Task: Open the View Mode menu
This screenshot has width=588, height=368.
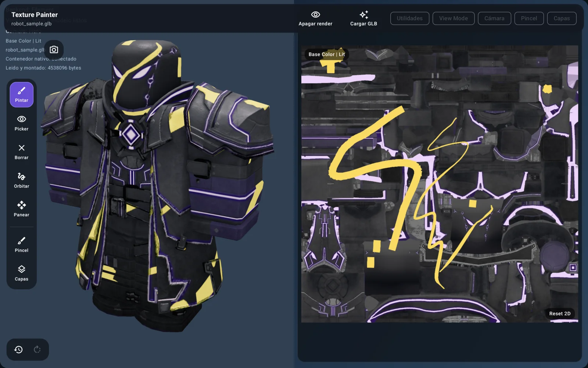Action: (453, 18)
